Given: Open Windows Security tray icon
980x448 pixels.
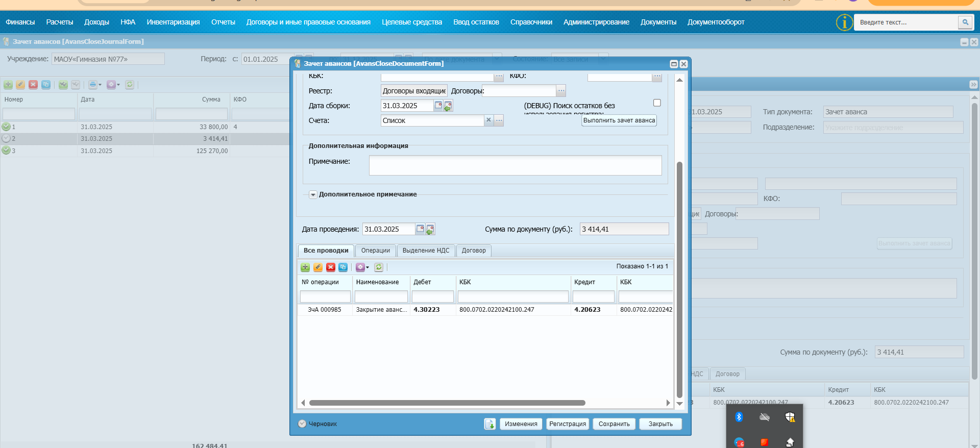Looking at the screenshot, I should pyautogui.click(x=790, y=417).
